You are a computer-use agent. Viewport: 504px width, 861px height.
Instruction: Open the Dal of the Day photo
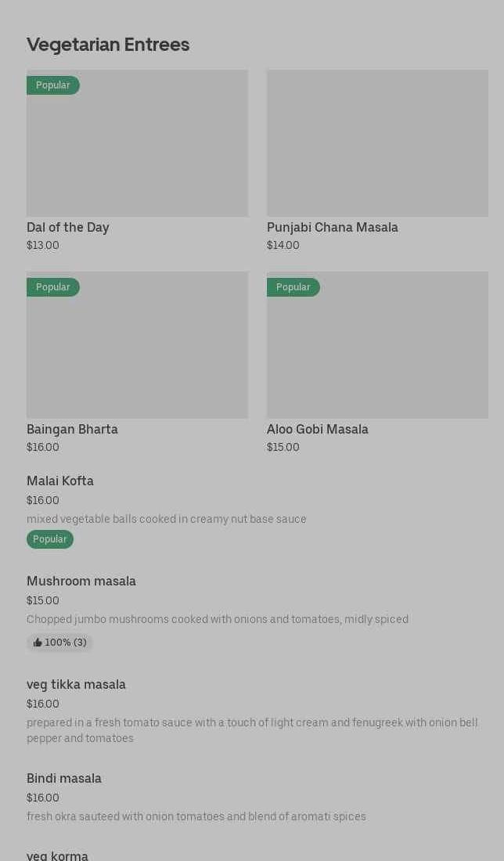click(x=137, y=143)
